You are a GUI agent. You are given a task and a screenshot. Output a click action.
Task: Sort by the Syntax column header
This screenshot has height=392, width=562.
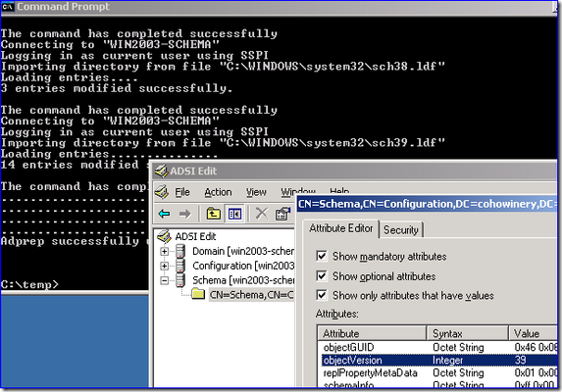click(x=467, y=333)
